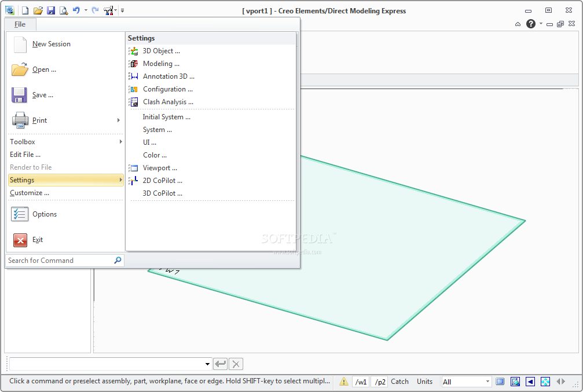Open the Help dropdown arrow
583x392 pixels.
coord(541,23)
